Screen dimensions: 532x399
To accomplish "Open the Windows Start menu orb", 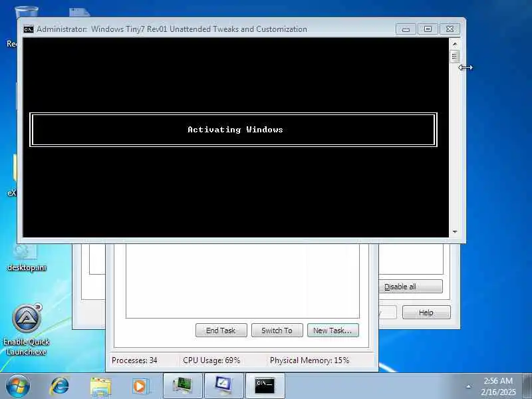I will [x=18, y=386].
